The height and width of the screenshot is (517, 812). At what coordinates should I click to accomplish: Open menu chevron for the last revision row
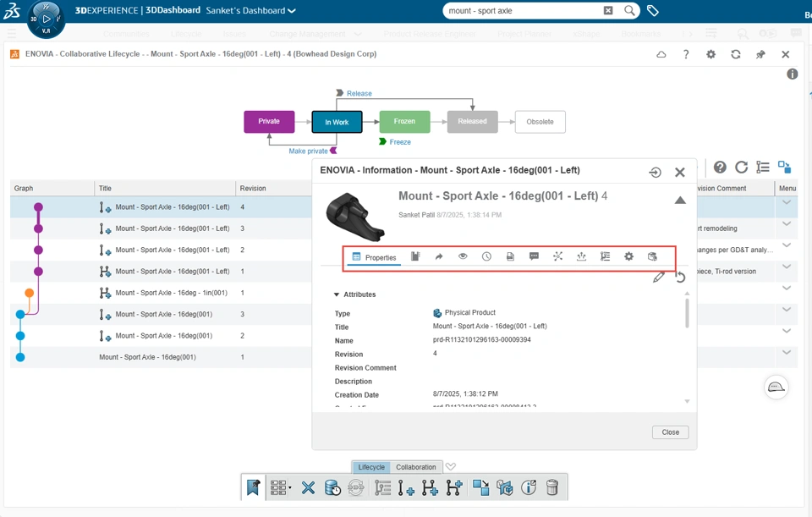click(787, 352)
